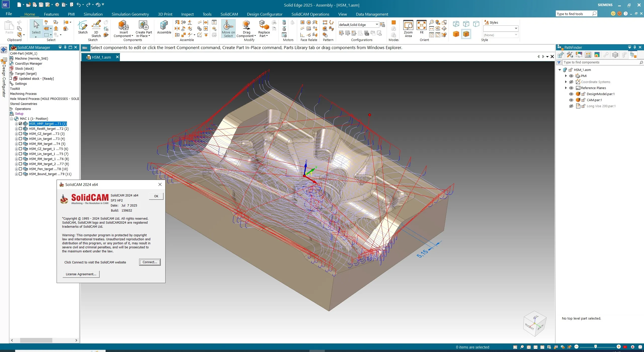Click the zoom slider in status bar
Viewport: 644px width, 352px height.
click(x=595, y=347)
